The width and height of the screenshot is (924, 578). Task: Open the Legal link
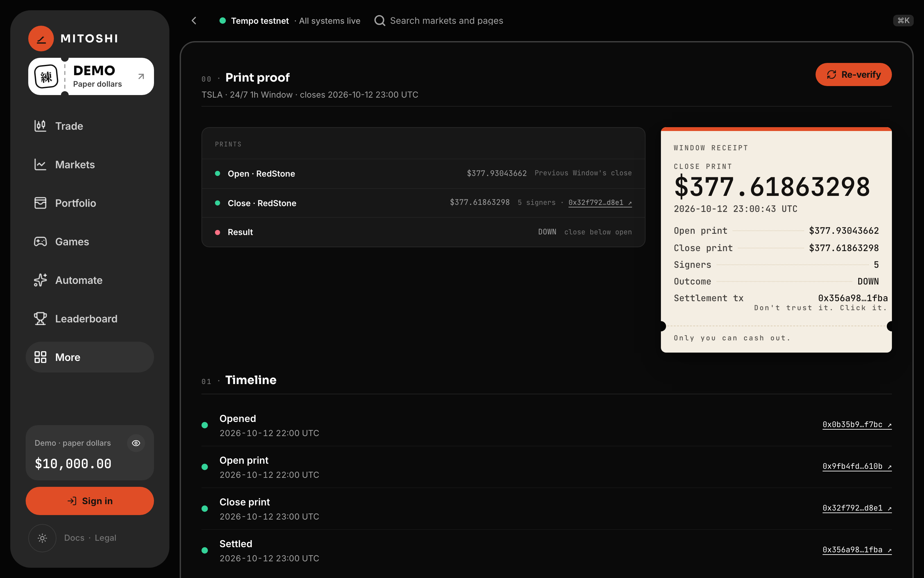click(105, 538)
